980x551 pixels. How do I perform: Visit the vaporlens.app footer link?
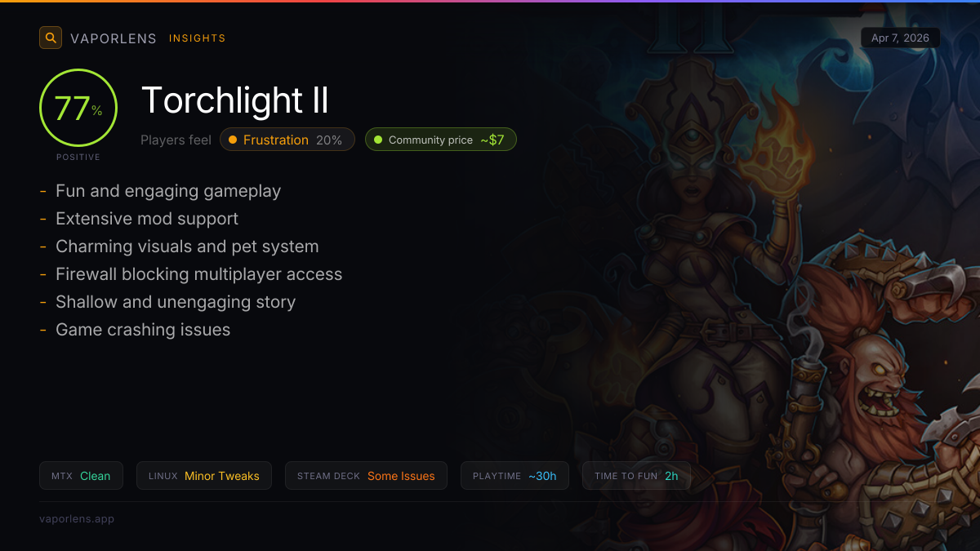[77, 518]
